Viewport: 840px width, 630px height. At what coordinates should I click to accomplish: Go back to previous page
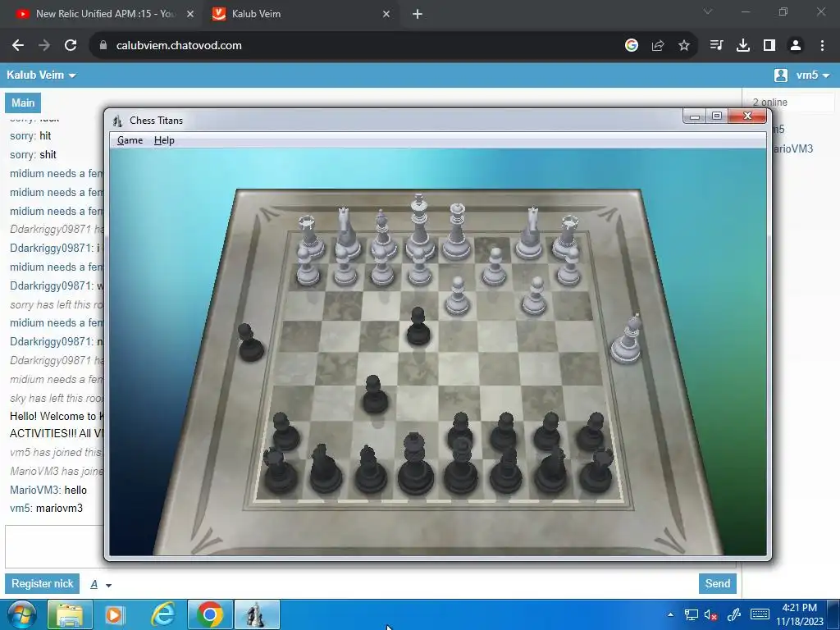(x=18, y=46)
